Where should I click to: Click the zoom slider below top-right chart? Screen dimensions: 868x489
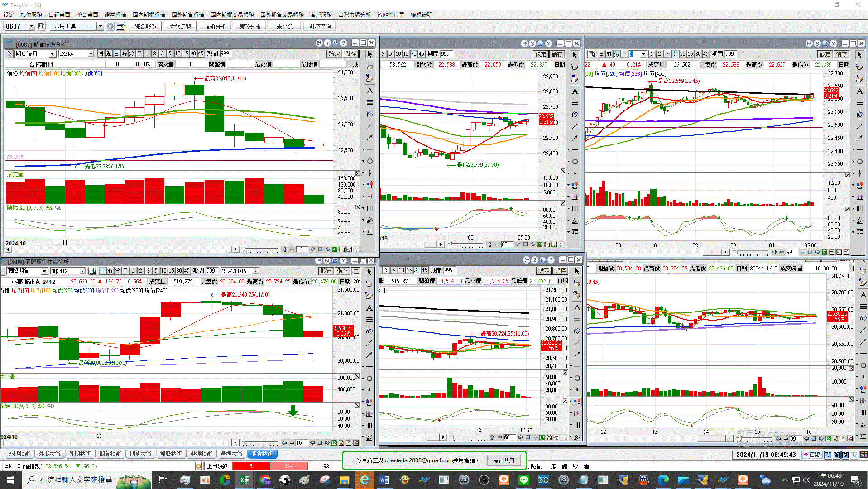click(x=751, y=252)
